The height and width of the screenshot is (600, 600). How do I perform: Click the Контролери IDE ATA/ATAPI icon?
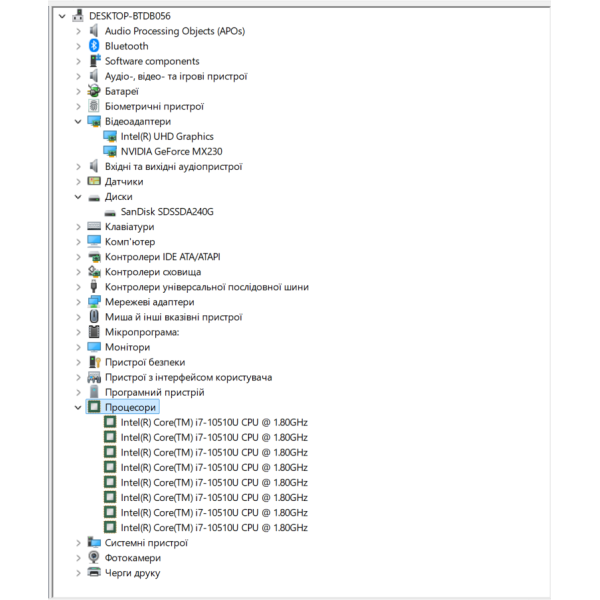94,256
